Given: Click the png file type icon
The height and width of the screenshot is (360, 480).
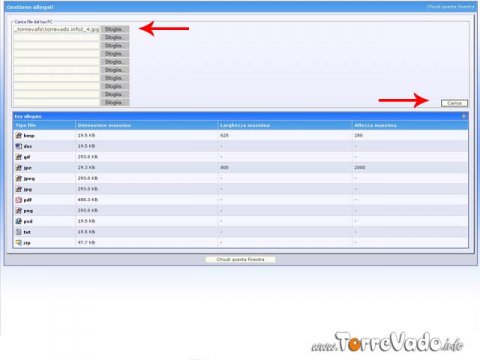Looking at the screenshot, I should [x=19, y=210].
